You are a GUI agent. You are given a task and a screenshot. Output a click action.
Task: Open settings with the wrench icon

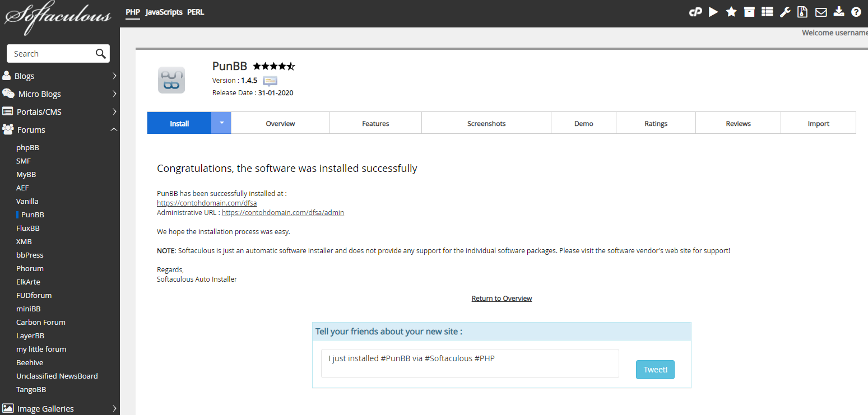tap(785, 12)
